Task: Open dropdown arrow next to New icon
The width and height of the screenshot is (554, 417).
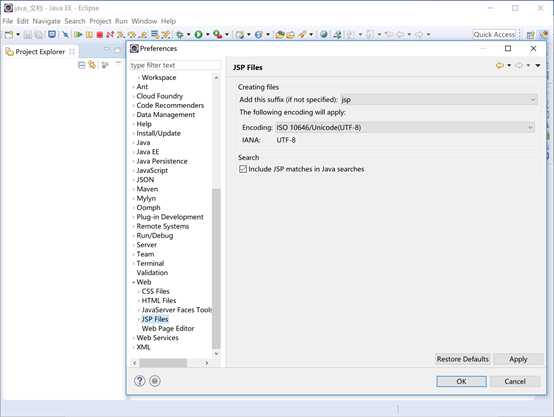Action: pyautogui.click(x=18, y=35)
